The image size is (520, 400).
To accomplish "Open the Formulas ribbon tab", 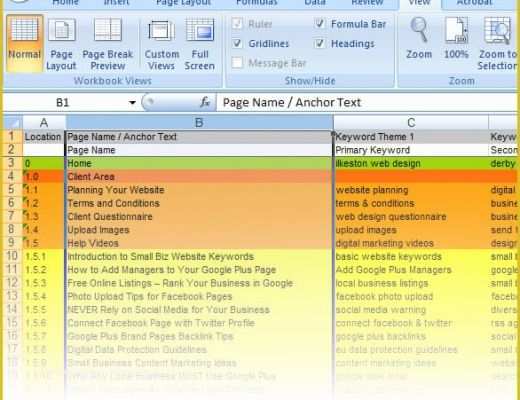I will tap(257, 3).
